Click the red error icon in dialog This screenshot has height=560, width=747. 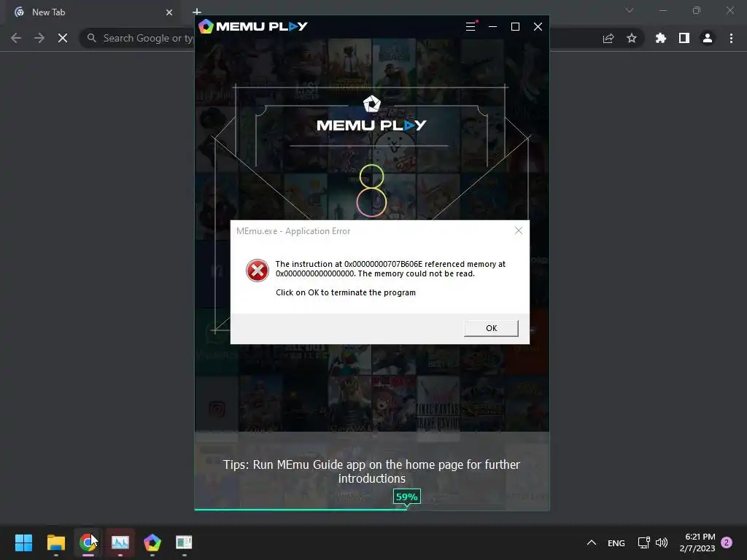coord(258,271)
